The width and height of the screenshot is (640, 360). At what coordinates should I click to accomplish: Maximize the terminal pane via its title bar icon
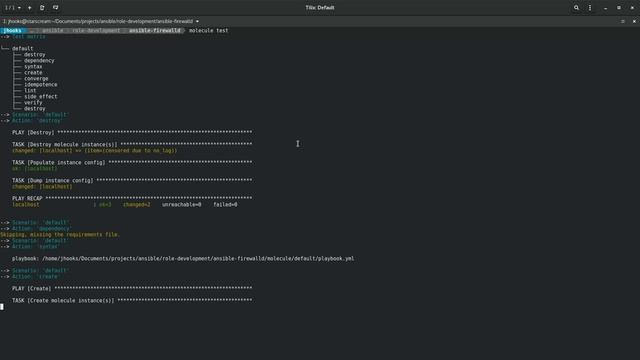point(623,21)
